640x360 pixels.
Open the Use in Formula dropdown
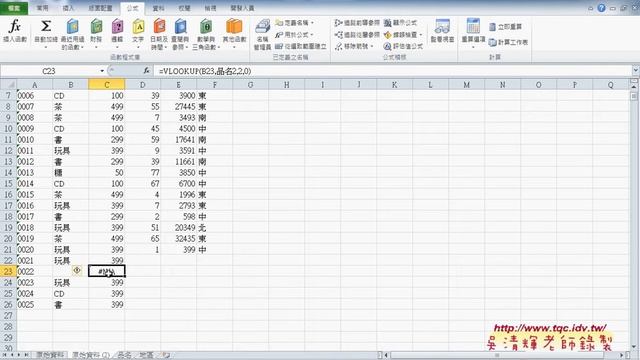click(294, 35)
